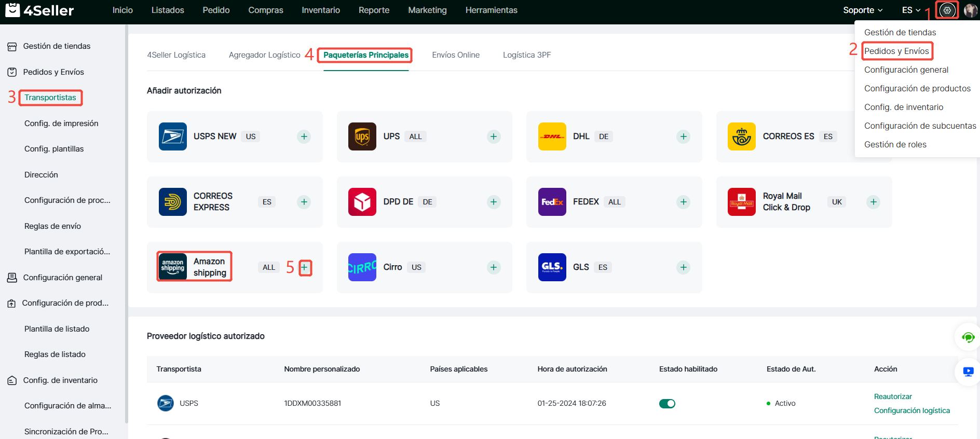Viewport: 980px width, 439px height.
Task: Click the DPD DE carrier logo
Action: 362,202
